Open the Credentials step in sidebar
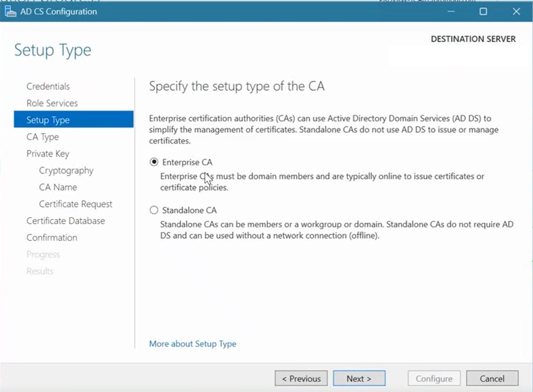This screenshot has width=533, height=392. point(48,86)
